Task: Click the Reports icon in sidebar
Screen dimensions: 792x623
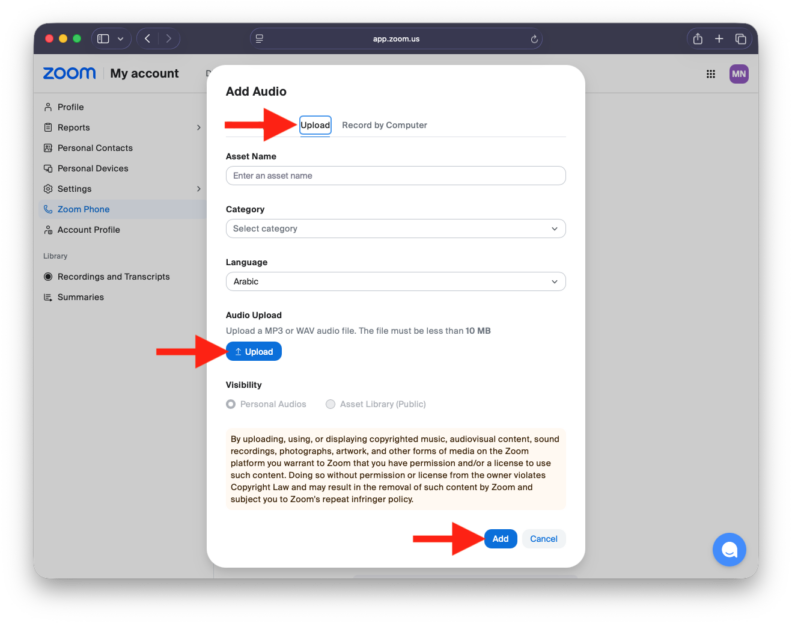Action: click(x=48, y=127)
